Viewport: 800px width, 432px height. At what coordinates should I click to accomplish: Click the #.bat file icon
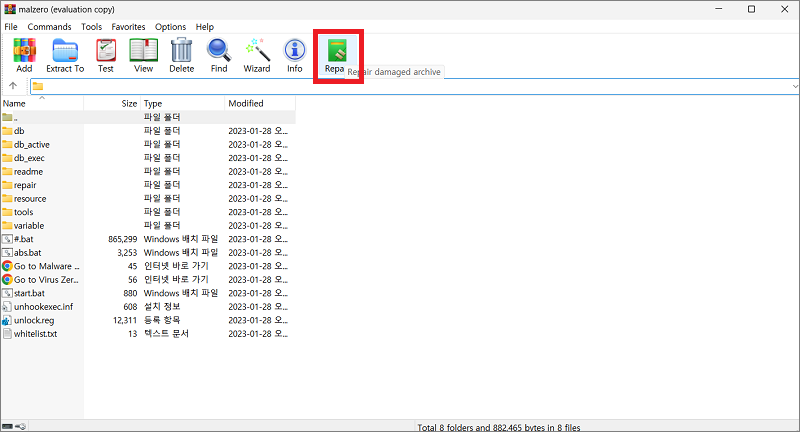click(7, 239)
